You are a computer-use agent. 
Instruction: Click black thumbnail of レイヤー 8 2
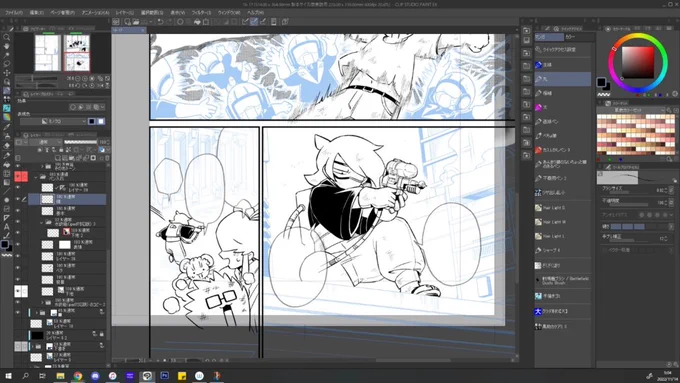click(x=36, y=335)
